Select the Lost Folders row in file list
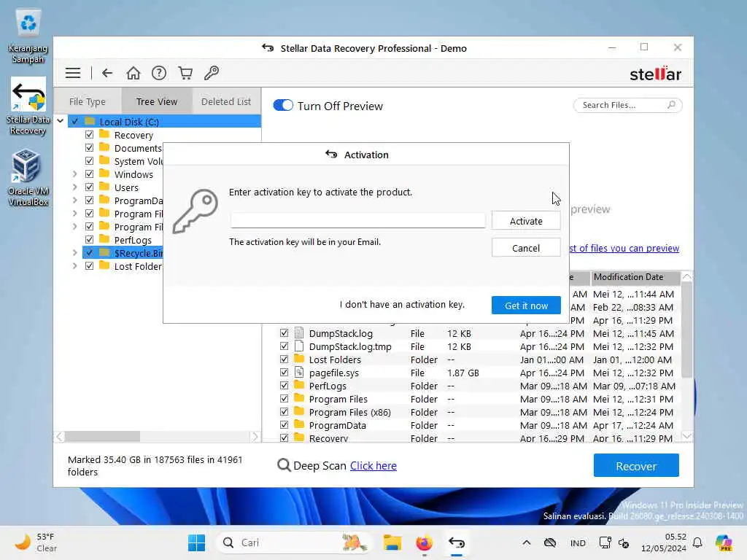The width and height of the screenshot is (747, 560). pos(479,359)
